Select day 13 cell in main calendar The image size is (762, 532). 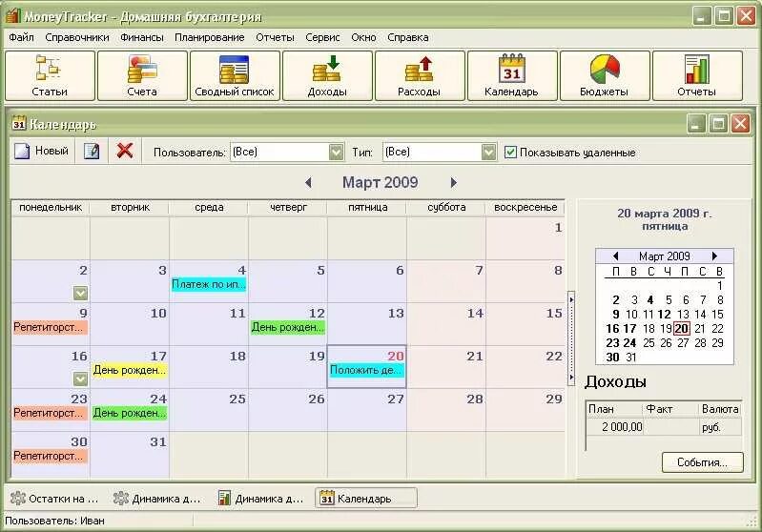367,324
